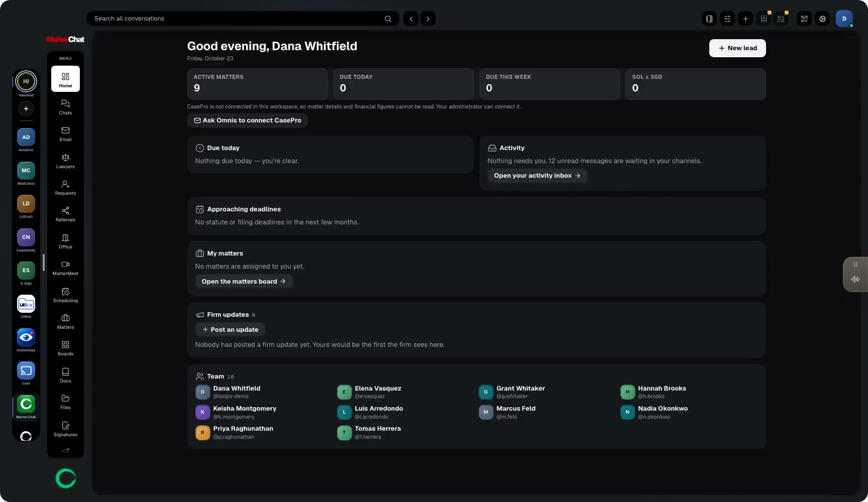Open the Boards section

point(65,348)
